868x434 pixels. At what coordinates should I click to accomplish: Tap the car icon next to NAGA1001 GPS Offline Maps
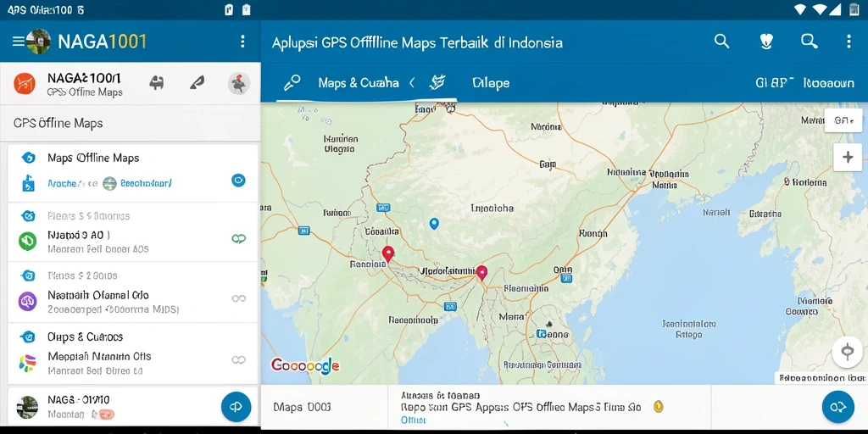[157, 83]
